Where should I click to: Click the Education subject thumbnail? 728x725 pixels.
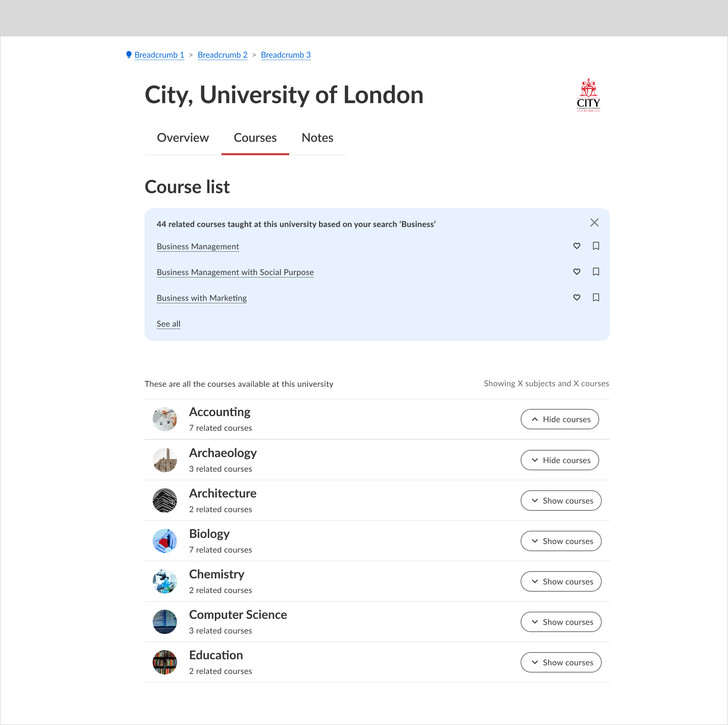tap(165, 662)
